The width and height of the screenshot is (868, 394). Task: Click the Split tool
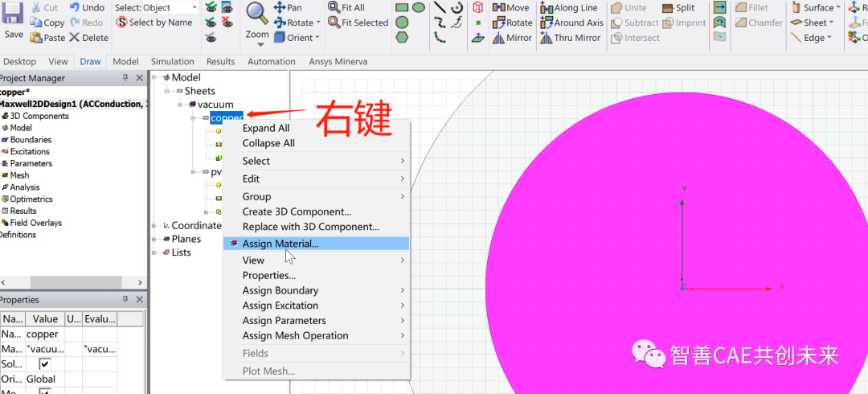678,8
